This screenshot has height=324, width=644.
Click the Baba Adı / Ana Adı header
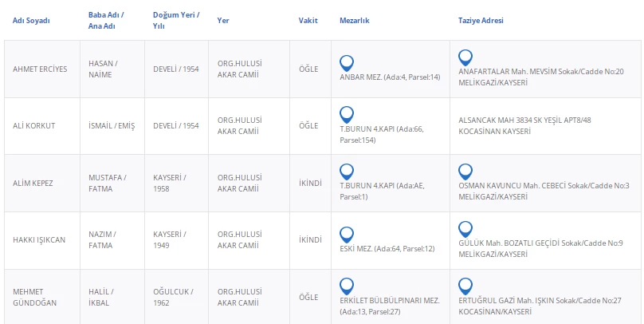click(x=104, y=21)
